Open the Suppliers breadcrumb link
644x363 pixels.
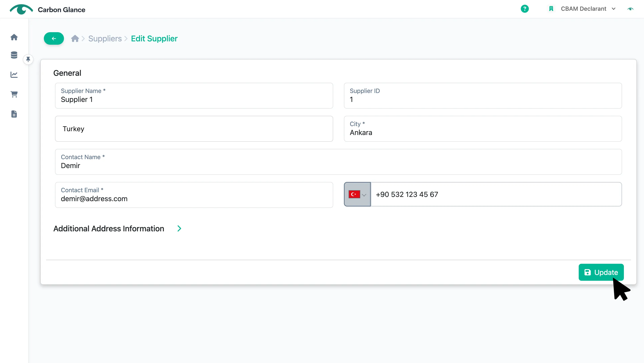[105, 38]
